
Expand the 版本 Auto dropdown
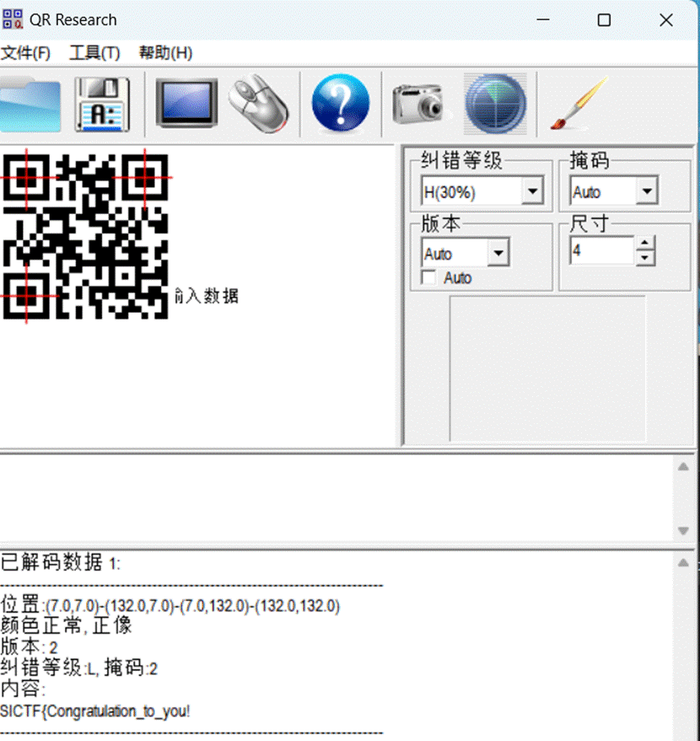[498, 253]
